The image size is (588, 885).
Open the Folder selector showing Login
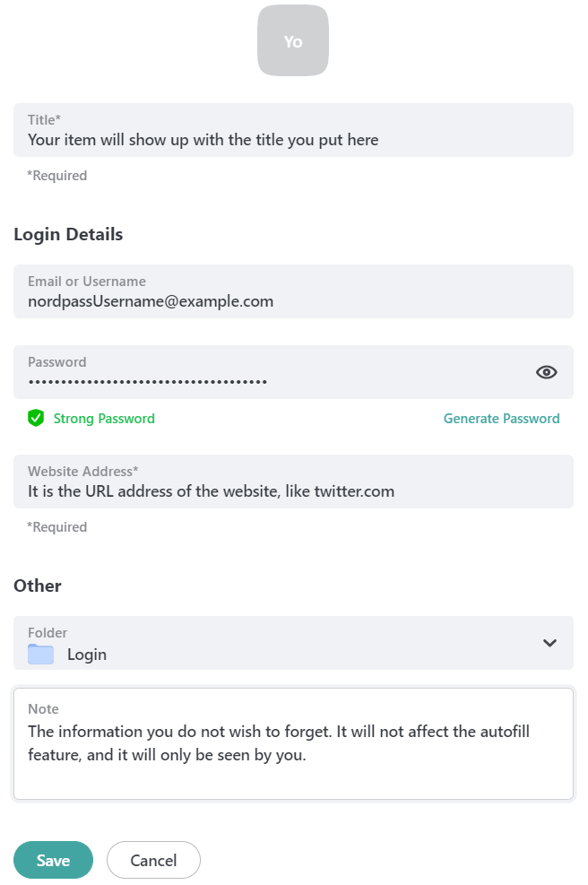click(x=293, y=643)
